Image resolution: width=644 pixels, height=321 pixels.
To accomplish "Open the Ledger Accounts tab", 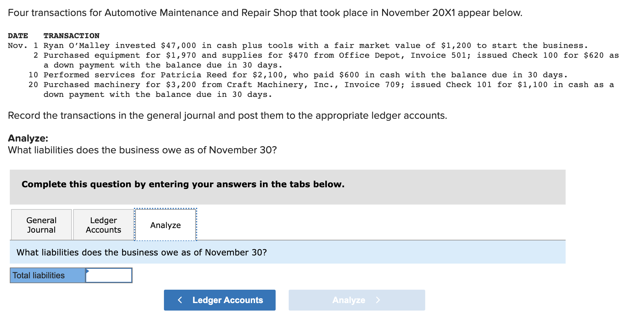I will coord(103,224).
